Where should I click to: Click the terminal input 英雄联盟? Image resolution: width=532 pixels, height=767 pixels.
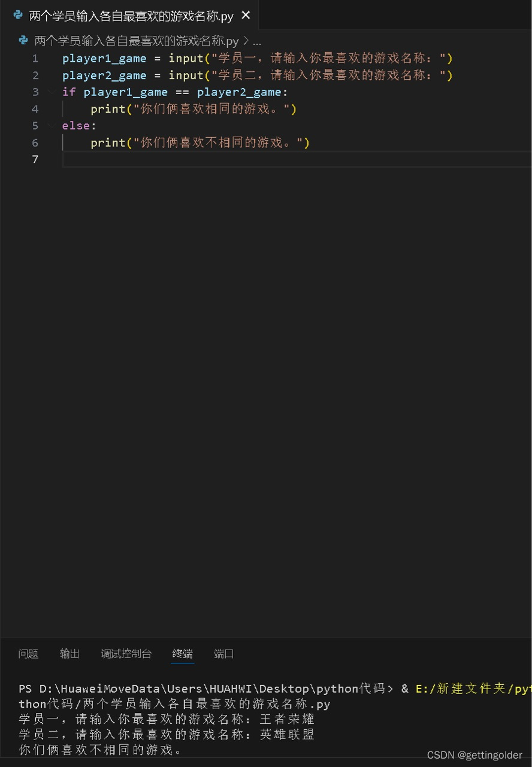pos(287,735)
